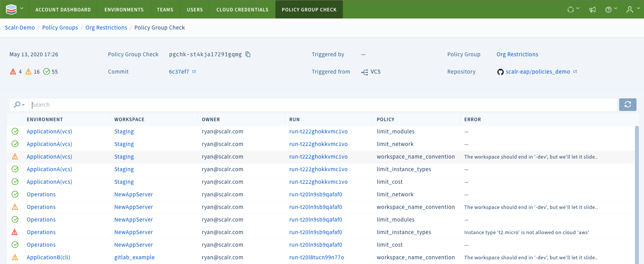Image resolution: width=644 pixels, height=264 pixels.
Task: Focus the Search input field
Action: point(323,105)
